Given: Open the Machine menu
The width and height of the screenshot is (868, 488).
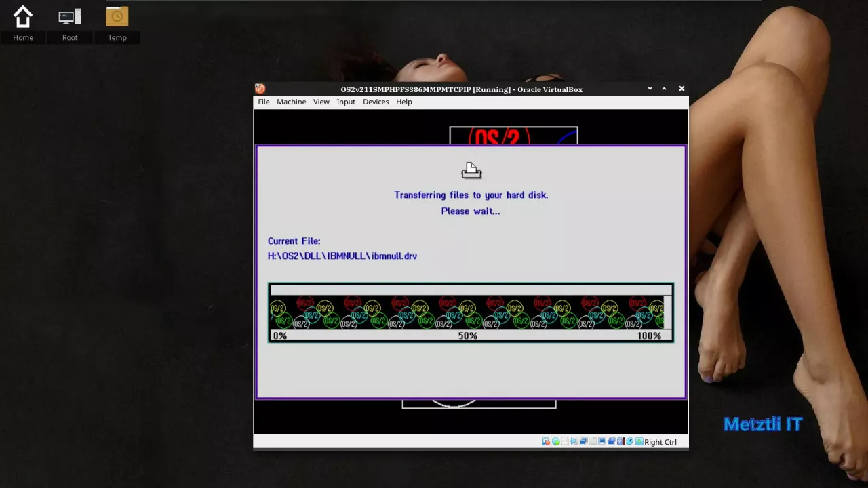Looking at the screenshot, I should coord(292,102).
